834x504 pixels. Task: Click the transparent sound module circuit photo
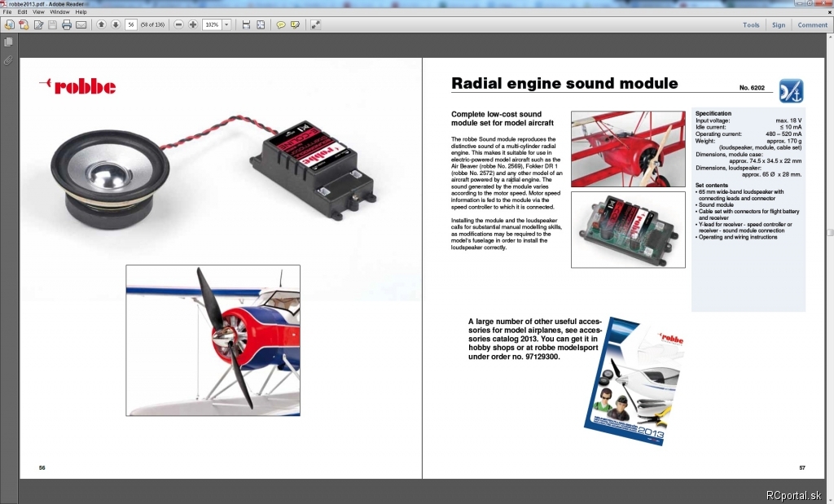click(x=628, y=230)
